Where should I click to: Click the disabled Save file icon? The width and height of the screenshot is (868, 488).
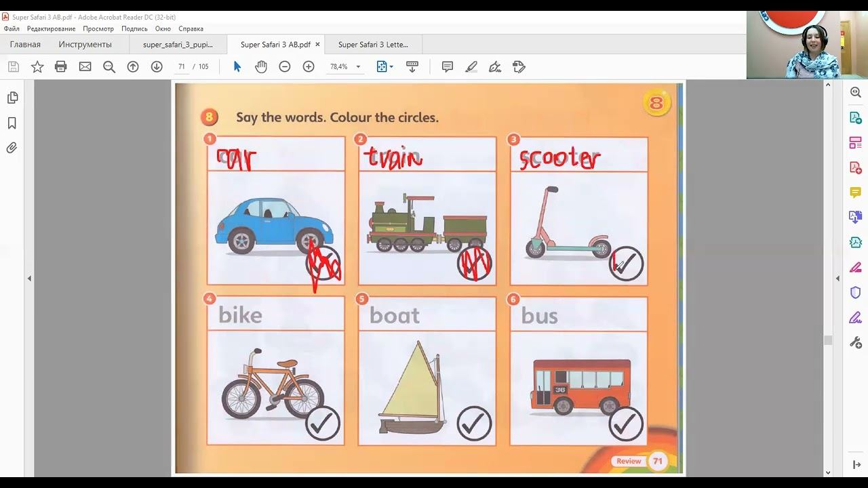(x=14, y=66)
